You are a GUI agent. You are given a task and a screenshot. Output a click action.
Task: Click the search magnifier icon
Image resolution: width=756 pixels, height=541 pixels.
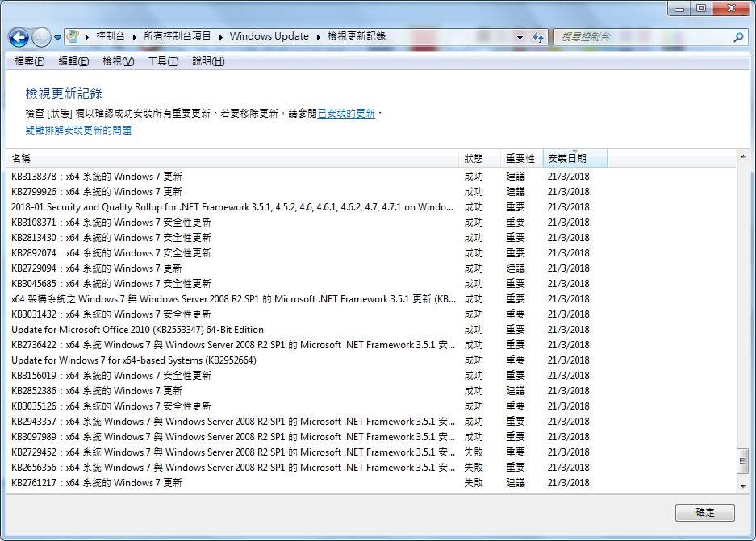tap(738, 36)
